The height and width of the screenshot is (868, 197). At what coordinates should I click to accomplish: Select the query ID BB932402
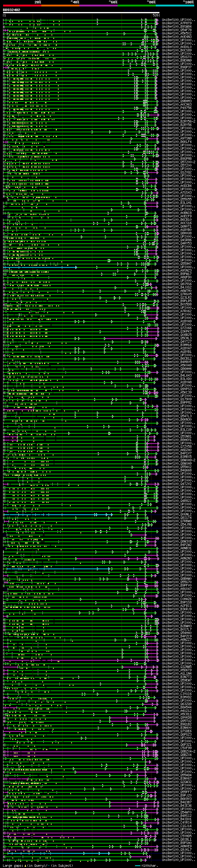[x=11, y=10]
